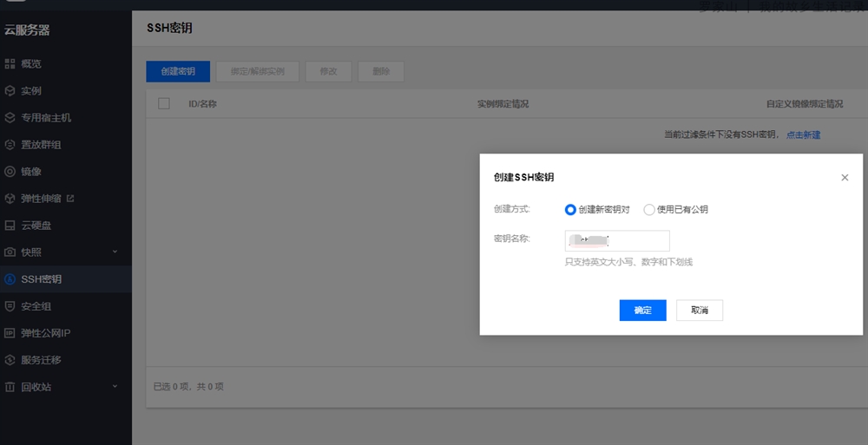This screenshot has height=445, width=868.
Task: Click the 云硬盘 cloud disk icon
Action: tap(10, 226)
